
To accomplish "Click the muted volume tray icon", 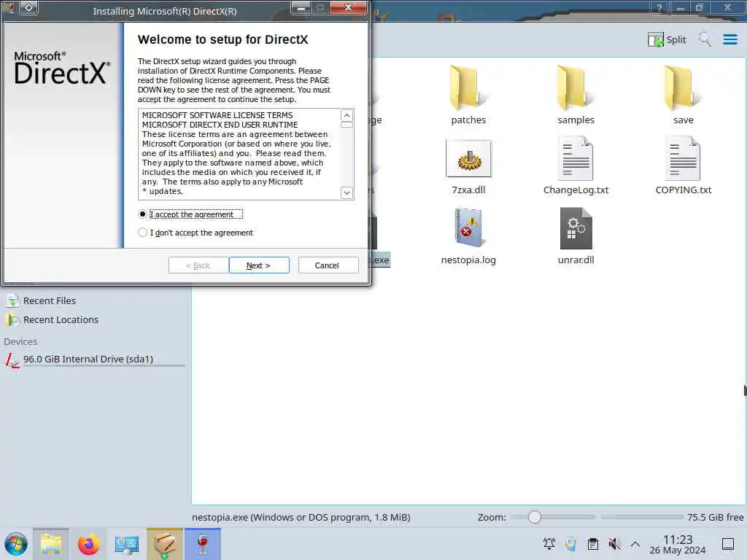I will pyautogui.click(x=614, y=543).
